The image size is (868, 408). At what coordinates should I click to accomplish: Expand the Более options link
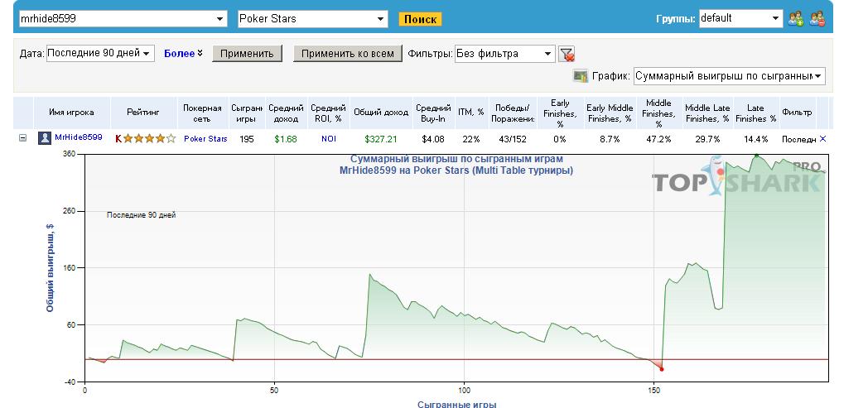pyautogui.click(x=183, y=54)
